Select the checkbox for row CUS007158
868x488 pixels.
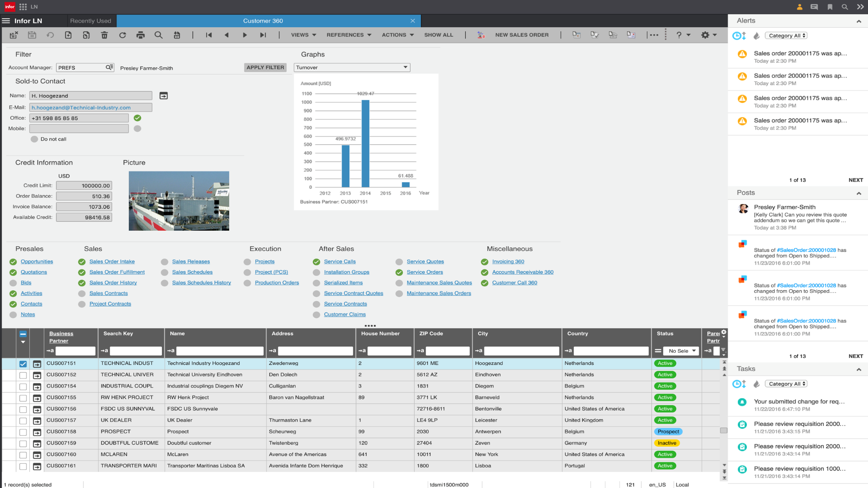pos(23,432)
